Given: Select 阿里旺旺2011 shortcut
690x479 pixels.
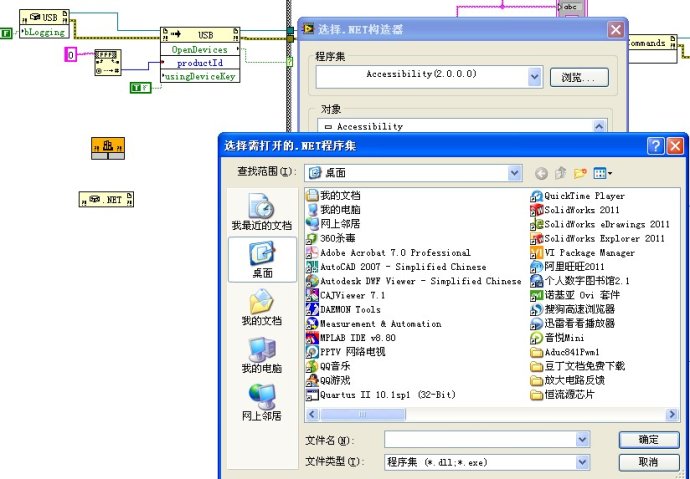Looking at the screenshot, I should point(567,267).
